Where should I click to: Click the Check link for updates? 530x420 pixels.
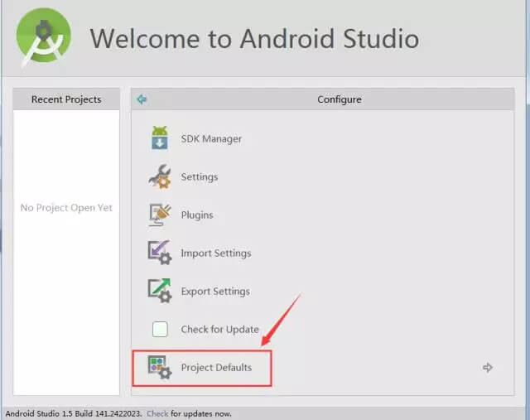pyautogui.click(x=157, y=413)
